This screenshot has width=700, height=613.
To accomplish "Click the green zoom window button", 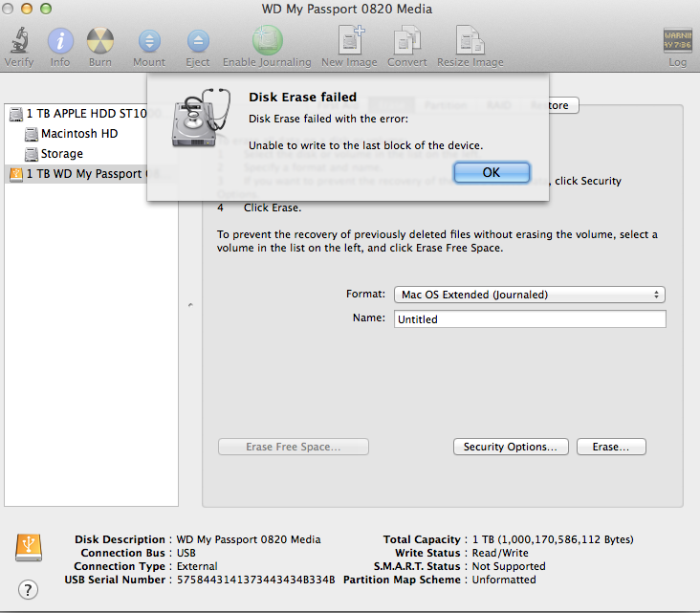I will [x=46, y=9].
